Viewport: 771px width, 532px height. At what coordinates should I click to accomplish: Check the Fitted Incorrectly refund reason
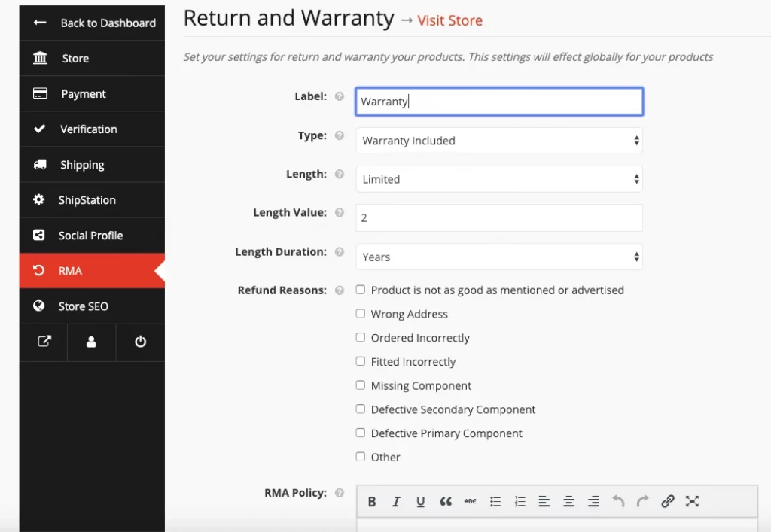click(361, 361)
